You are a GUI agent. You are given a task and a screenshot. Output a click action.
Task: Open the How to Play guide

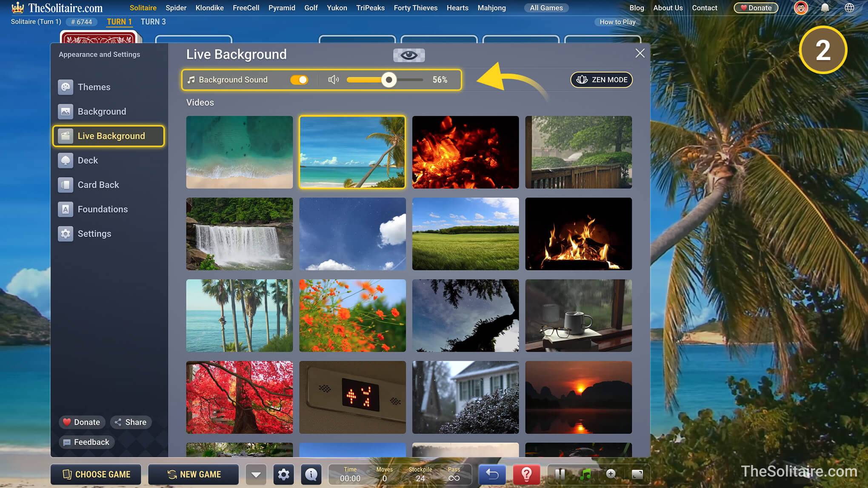[x=617, y=22]
